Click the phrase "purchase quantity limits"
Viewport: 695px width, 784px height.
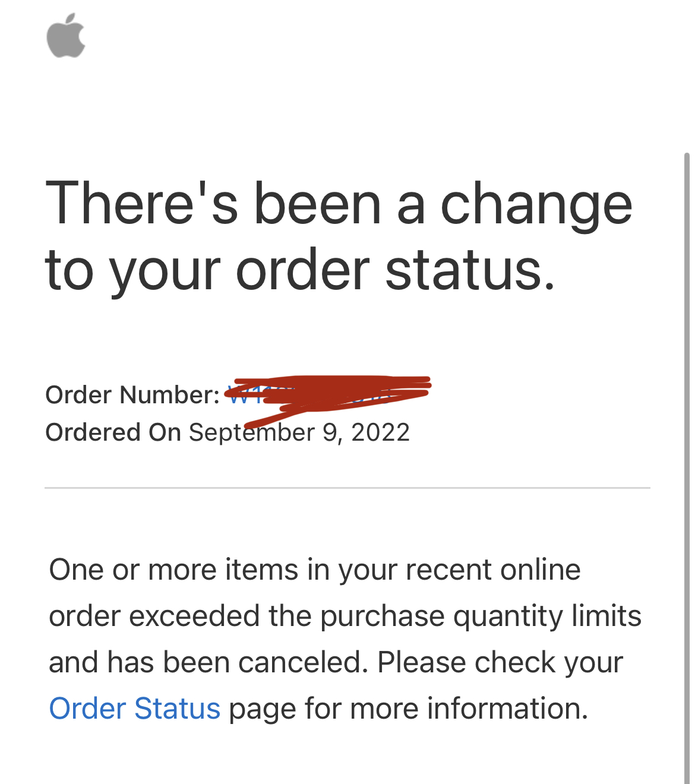481,615
